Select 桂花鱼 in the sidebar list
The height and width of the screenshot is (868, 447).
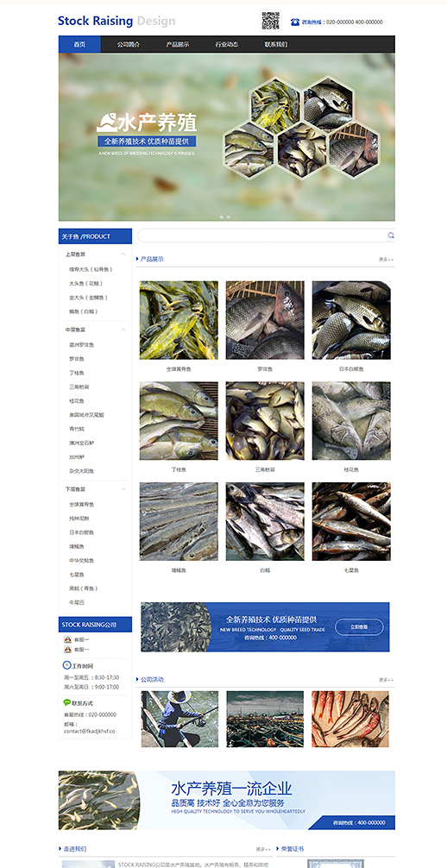77,401
